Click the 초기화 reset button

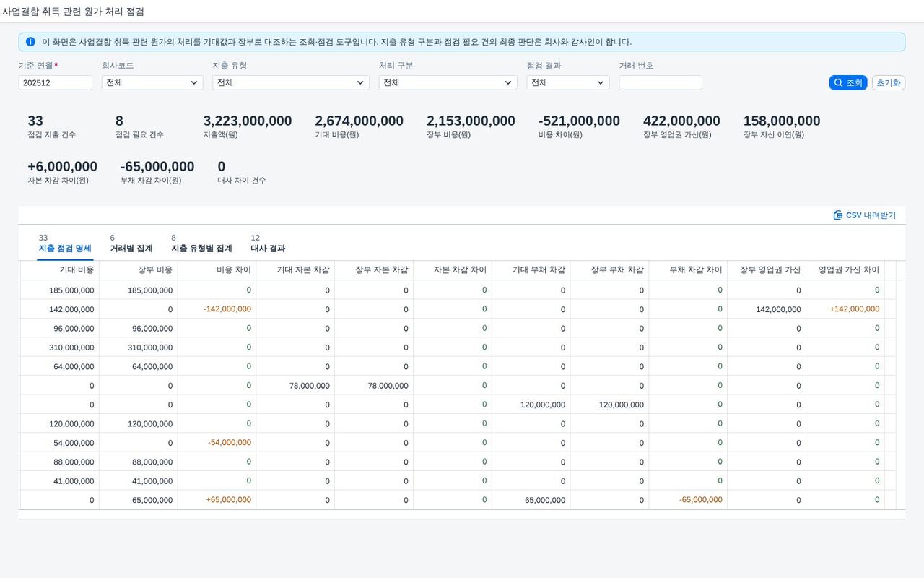pyautogui.click(x=889, y=82)
